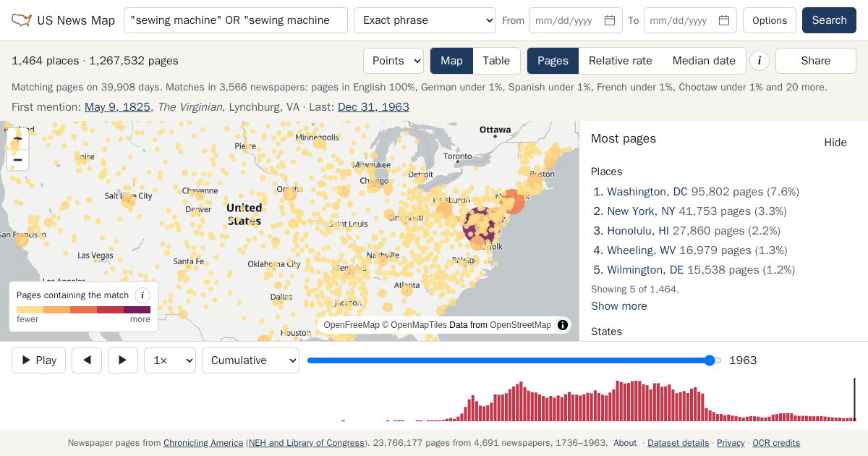The width and height of the screenshot is (868, 456).
Task: Click the search query text field
Action: (236, 20)
